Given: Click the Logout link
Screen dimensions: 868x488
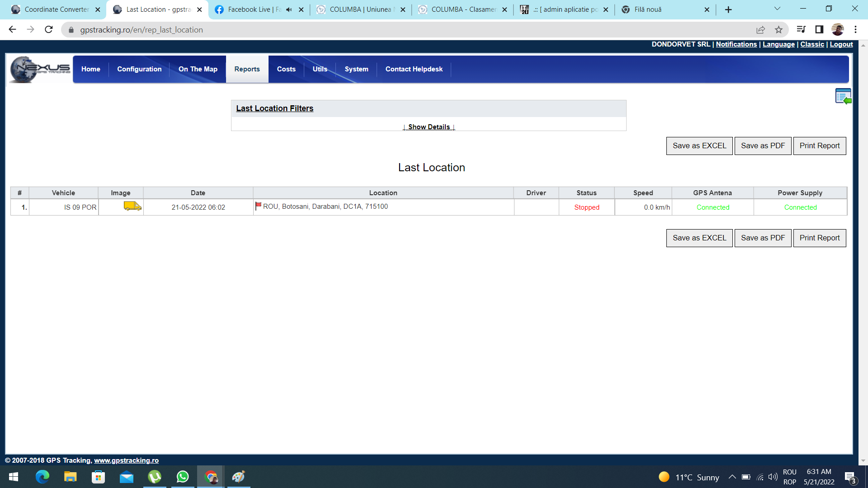Looking at the screenshot, I should click(841, 44).
